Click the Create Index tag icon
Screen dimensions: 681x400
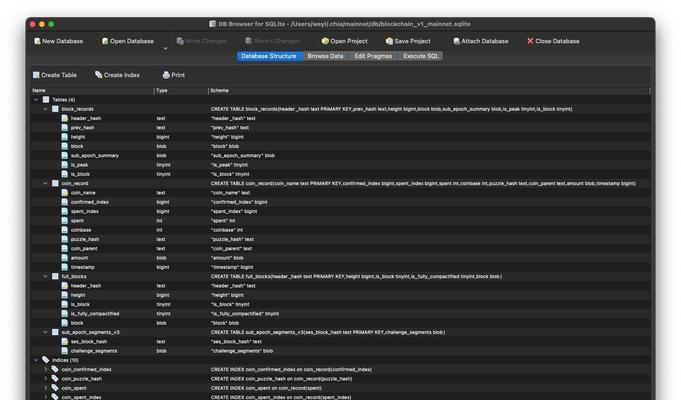(x=99, y=75)
